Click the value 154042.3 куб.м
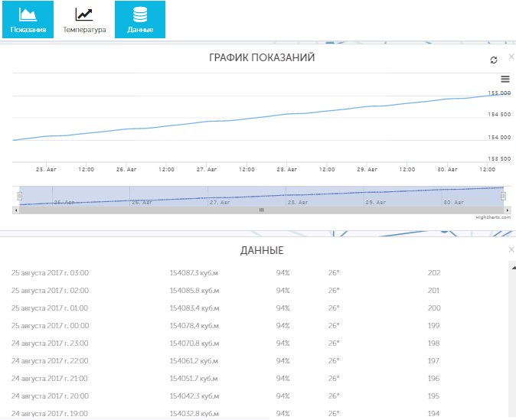The width and height of the screenshot is (516, 420). click(194, 396)
